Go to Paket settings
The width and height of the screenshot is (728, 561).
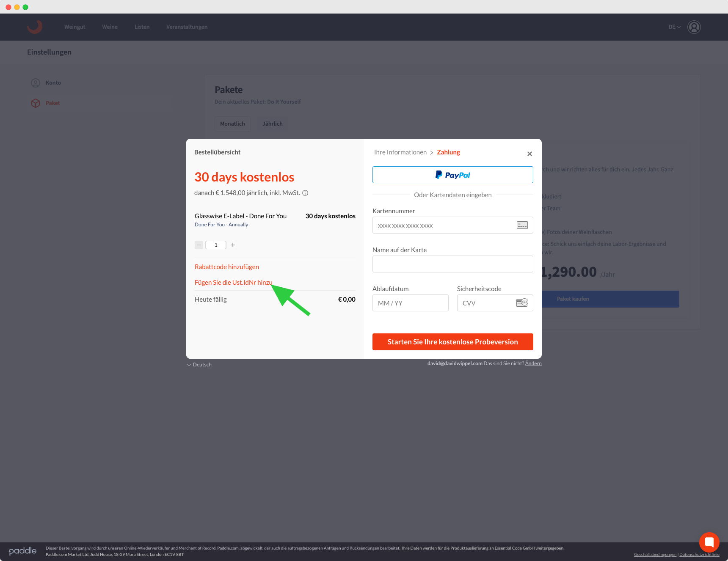53,103
